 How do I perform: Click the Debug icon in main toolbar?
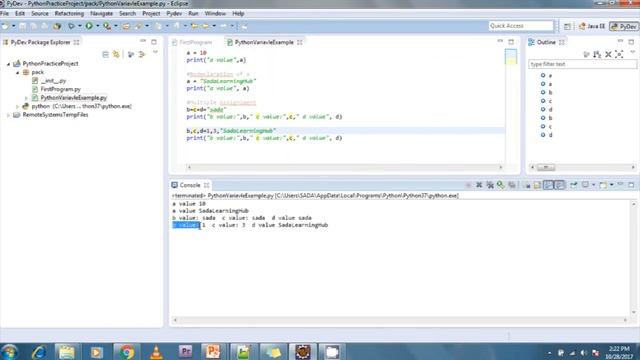coord(71,26)
